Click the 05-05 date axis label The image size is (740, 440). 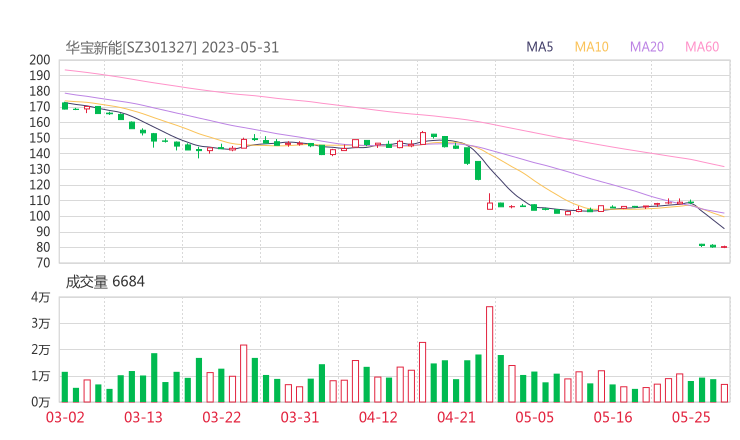point(535,417)
